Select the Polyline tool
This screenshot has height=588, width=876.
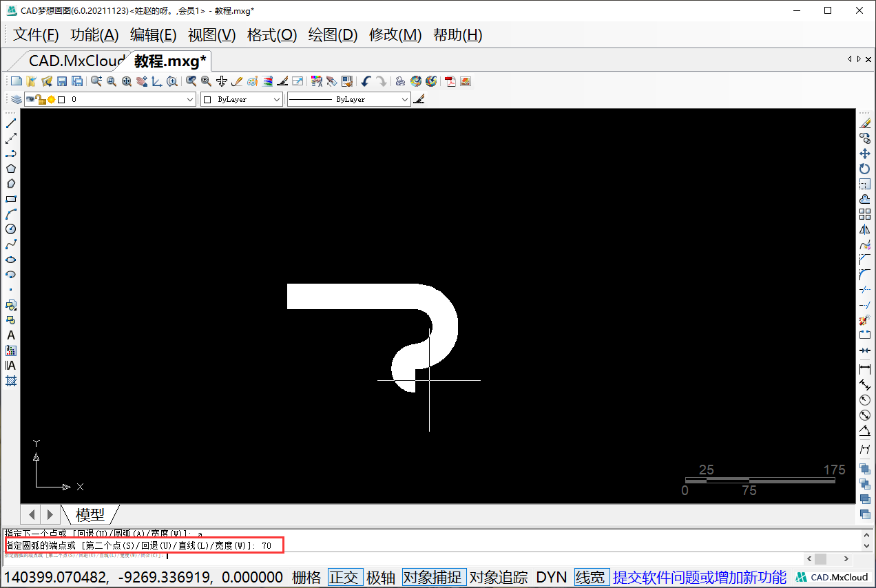tap(11, 154)
